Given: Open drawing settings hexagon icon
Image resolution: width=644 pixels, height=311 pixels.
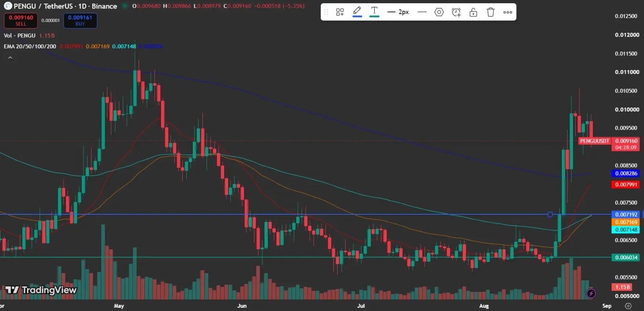Looking at the screenshot, I should tap(439, 12).
